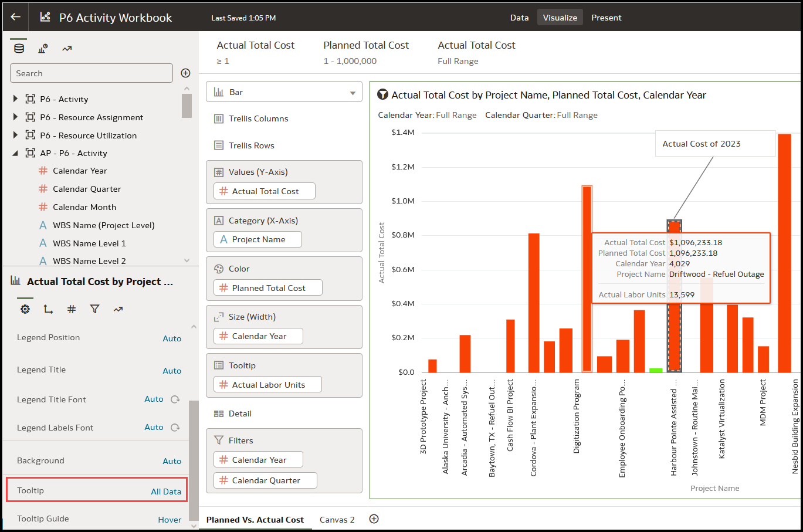This screenshot has width=803, height=532.
Task: Open Actual Total Cost Full Range filter
Action: tap(476, 52)
